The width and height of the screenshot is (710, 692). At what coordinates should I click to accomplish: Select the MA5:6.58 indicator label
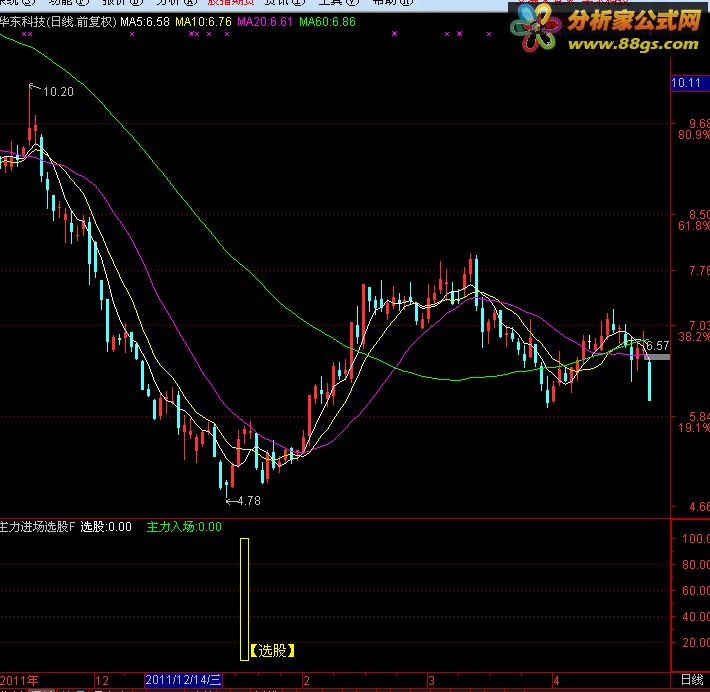[144, 22]
